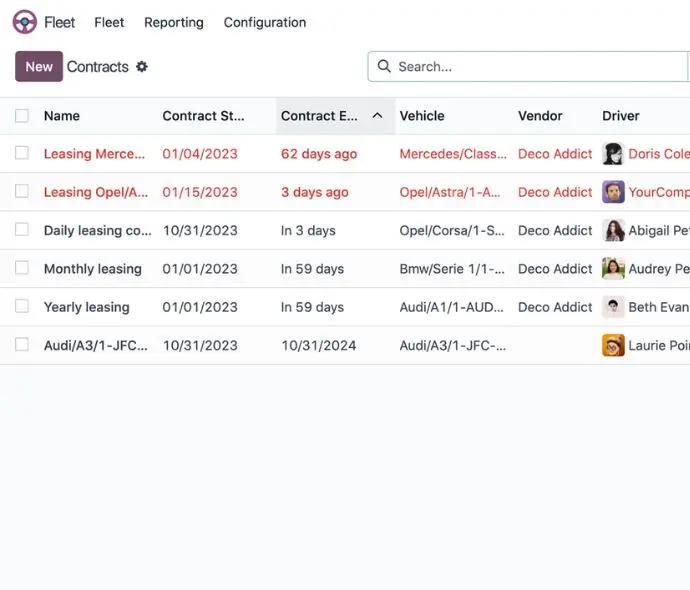690x590 pixels.
Task: Sort by the Vehicle column header
Action: (x=422, y=116)
